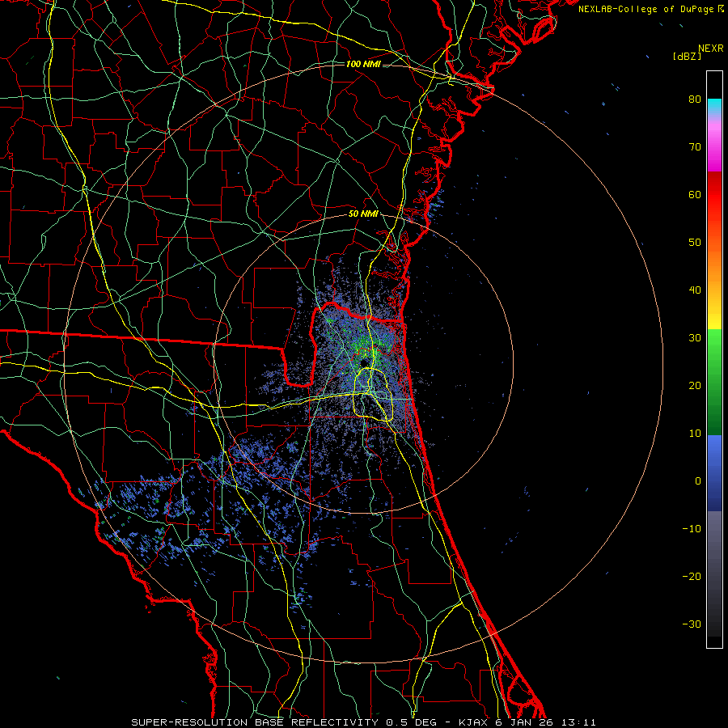Click the radar site center null spot
Viewport: 728px width, 728px height.
point(363,362)
